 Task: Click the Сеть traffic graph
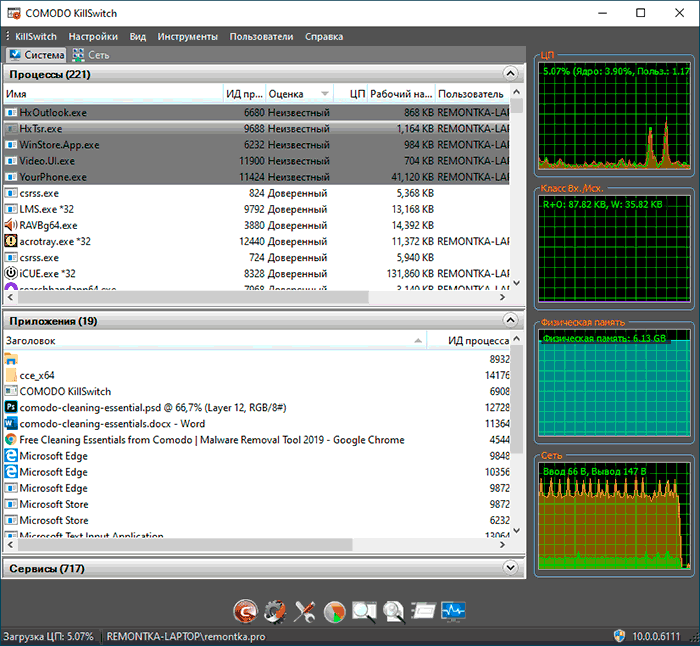(x=614, y=516)
